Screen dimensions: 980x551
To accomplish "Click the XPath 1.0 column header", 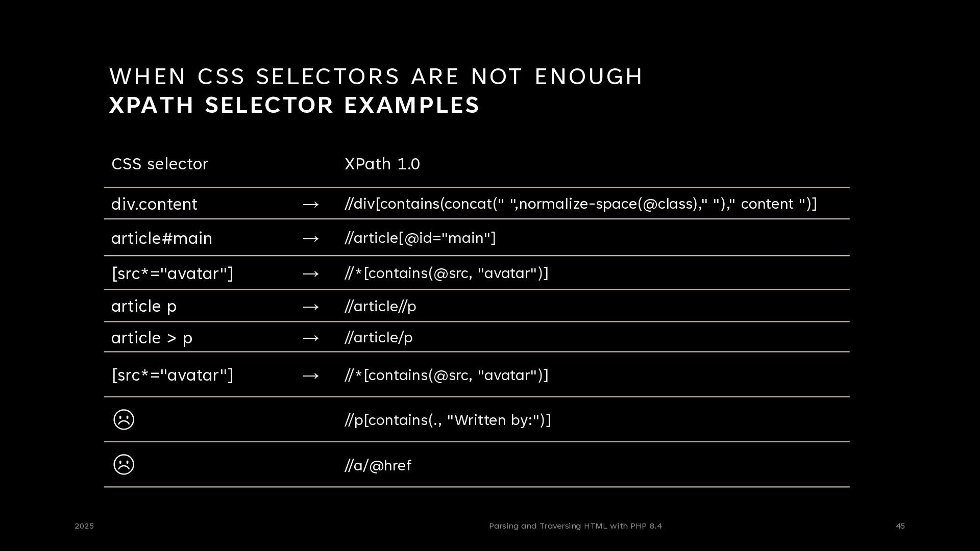I will pos(382,164).
